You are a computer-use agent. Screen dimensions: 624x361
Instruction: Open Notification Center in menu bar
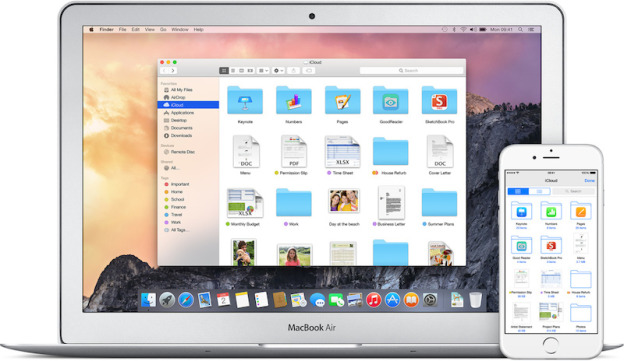tap(531, 29)
